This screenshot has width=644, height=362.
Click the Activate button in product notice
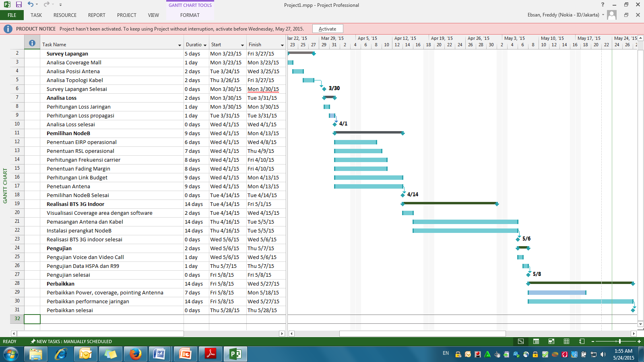click(x=327, y=29)
